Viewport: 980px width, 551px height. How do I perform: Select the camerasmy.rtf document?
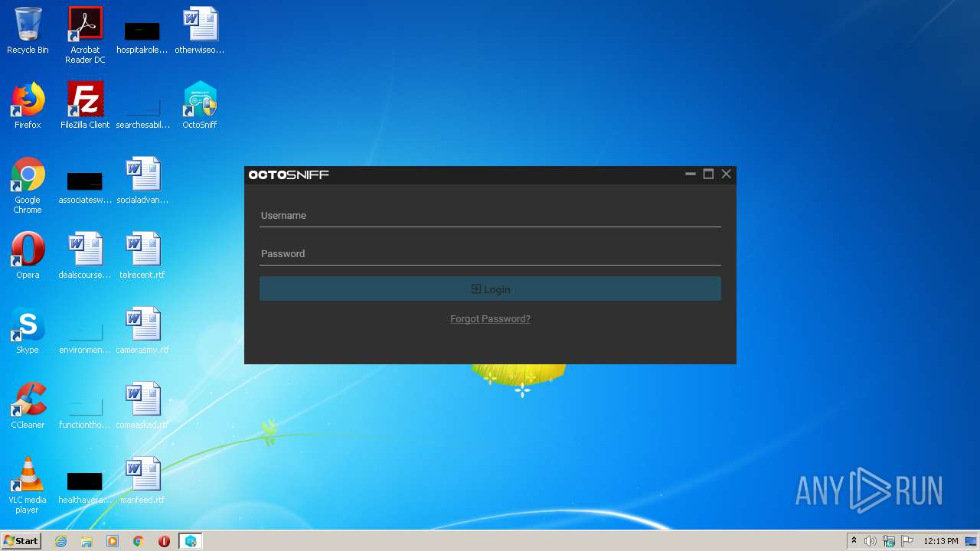pyautogui.click(x=142, y=331)
